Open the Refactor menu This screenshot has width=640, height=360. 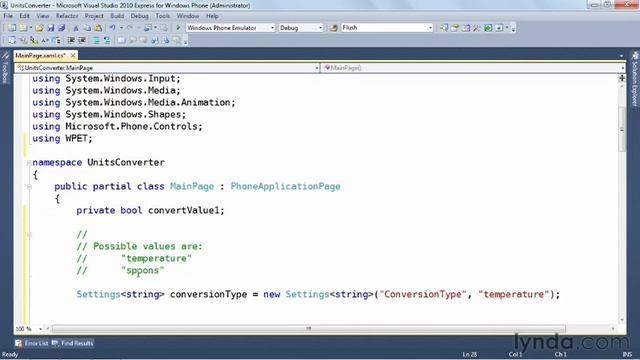point(67,16)
